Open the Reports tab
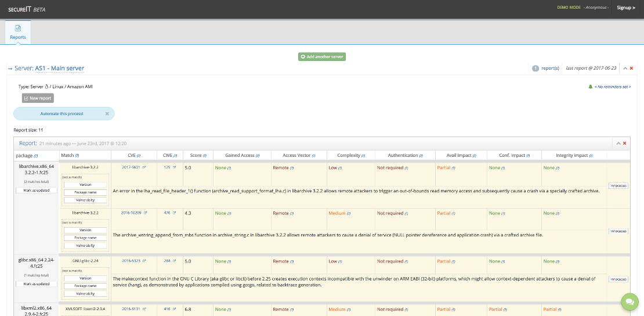Viewport: 644px width, 316px height. click(18, 32)
